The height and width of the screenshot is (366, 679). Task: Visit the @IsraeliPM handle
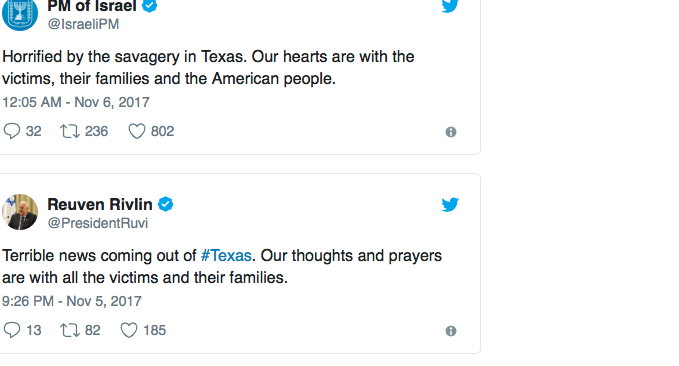click(x=83, y=24)
